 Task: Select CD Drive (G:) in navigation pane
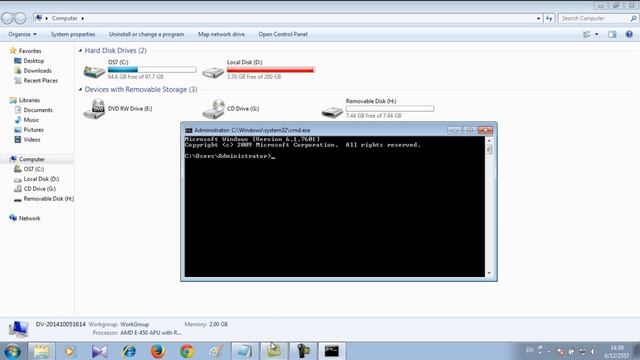tap(40, 189)
